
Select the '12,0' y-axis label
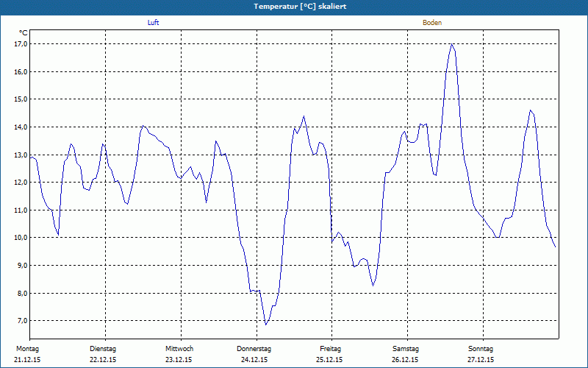point(21,182)
